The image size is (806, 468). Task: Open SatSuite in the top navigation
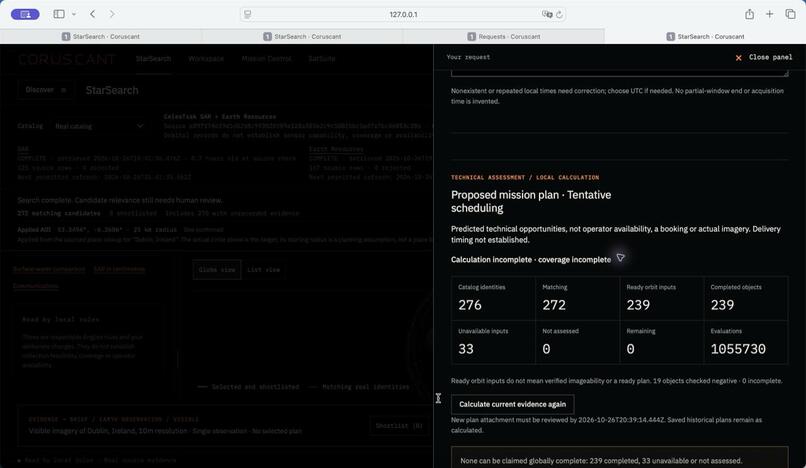pyautogui.click(x=322, y=59)
